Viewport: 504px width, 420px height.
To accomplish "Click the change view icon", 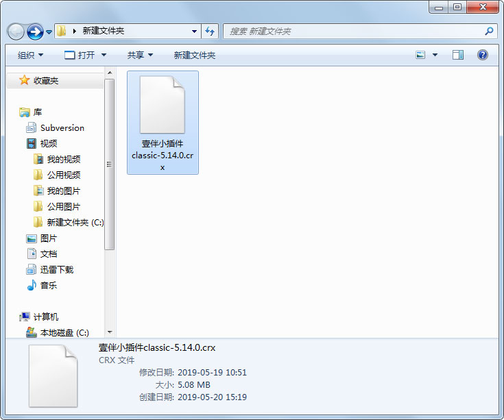I will click(x=420, y=55).
